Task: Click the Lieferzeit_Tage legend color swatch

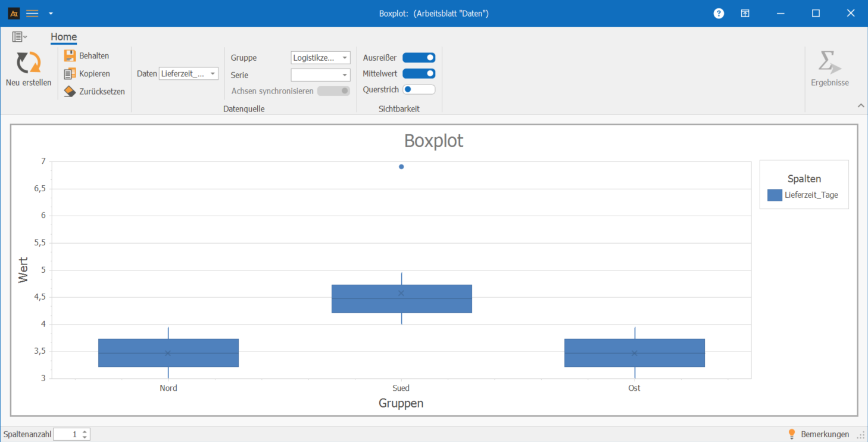Action: point(775,195)
